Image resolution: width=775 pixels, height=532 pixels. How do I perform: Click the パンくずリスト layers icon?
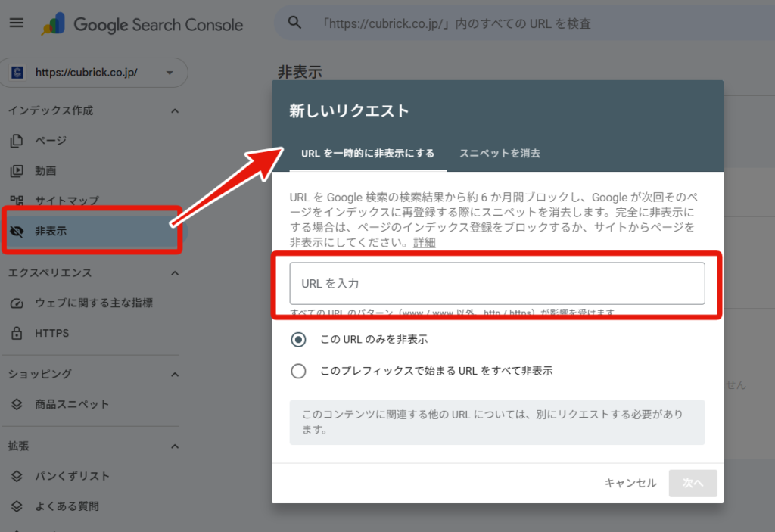17,476
